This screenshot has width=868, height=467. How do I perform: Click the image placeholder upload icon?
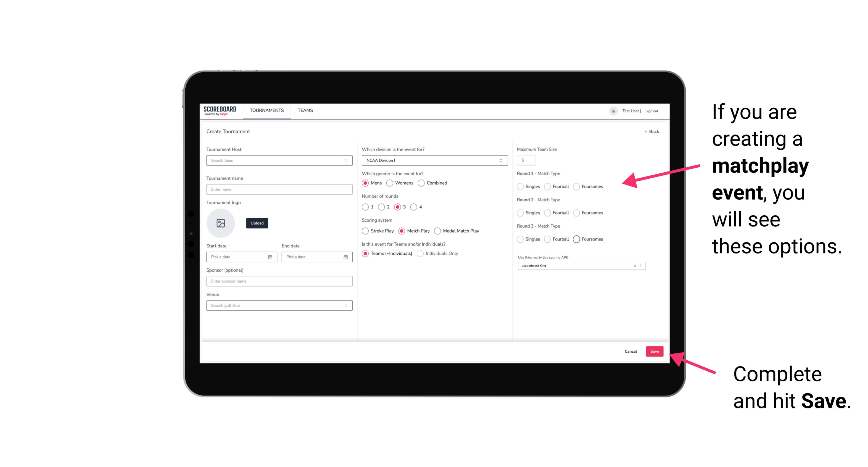(x=221, y=223)
